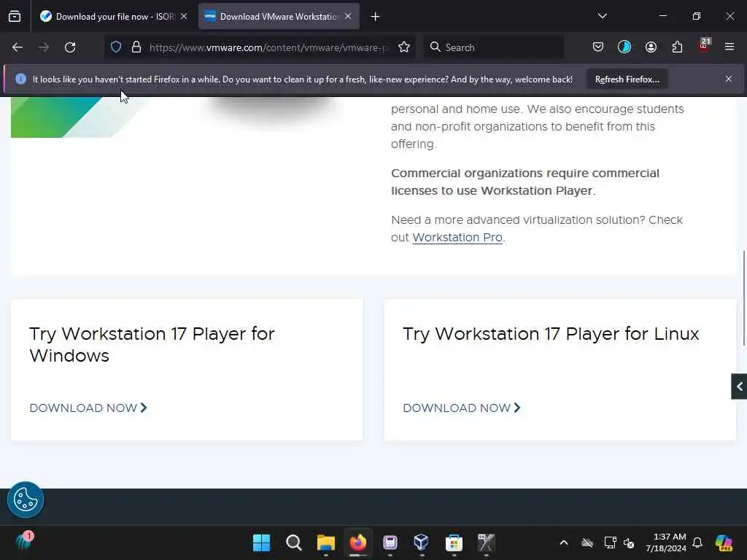Viewport: 747px width, 560px height.
Task: Open the Windows Start menu
Action: pos(261,542)
